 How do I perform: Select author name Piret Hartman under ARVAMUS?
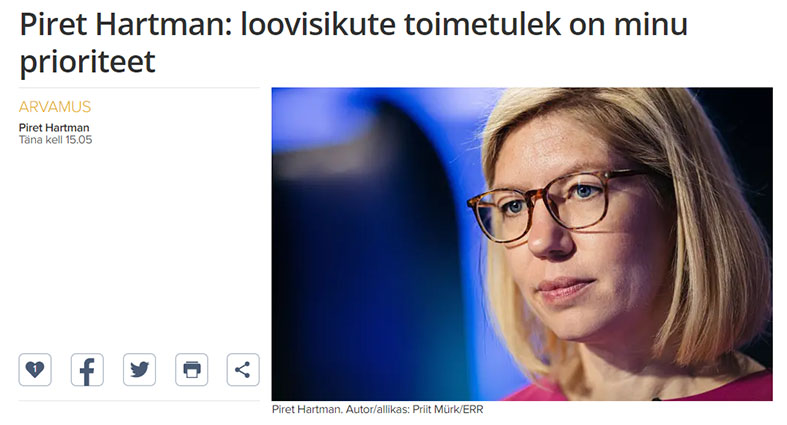pyautogui.click(x=54, y=127)
